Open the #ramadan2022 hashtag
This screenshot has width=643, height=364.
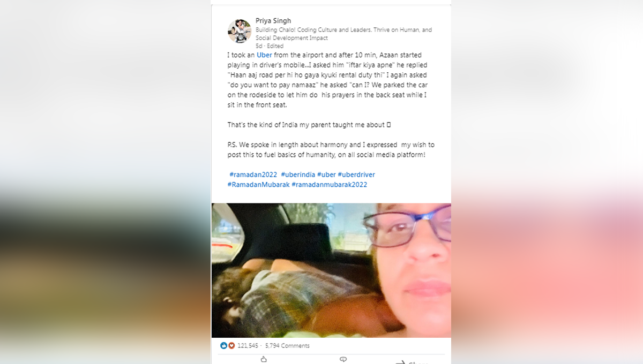click(x=253, y=175)
